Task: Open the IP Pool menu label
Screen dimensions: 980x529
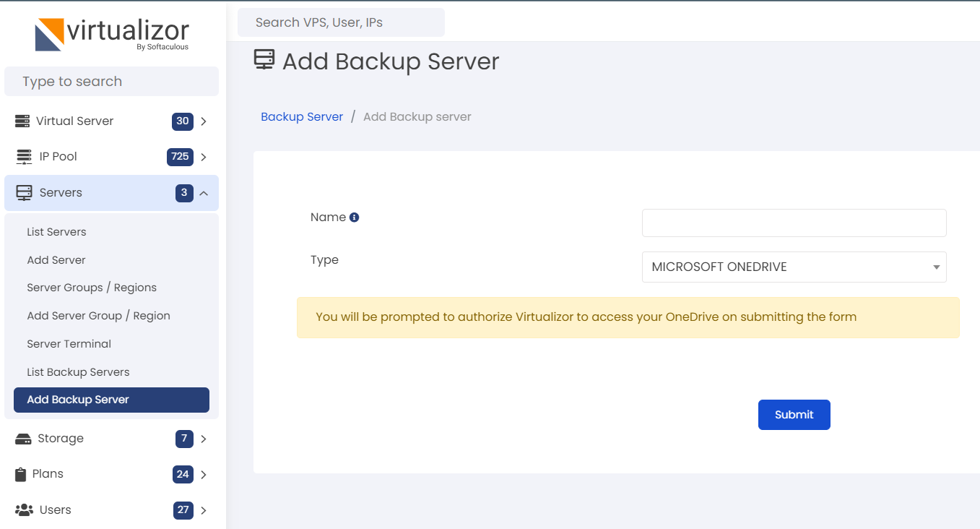Action: [58, 157]
